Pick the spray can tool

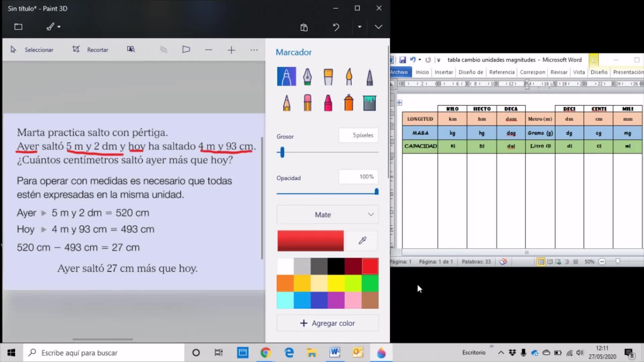click(x=349, y=103)
